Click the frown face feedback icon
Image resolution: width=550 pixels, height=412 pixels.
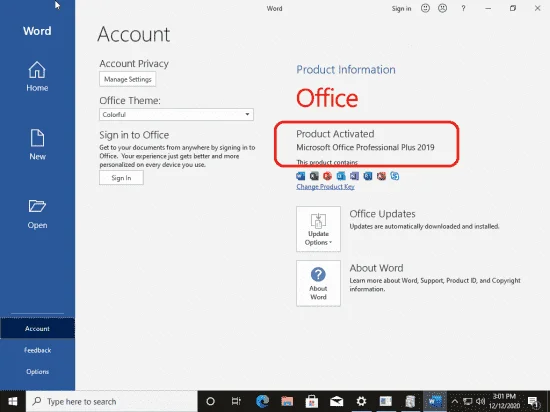click(442, 8)
